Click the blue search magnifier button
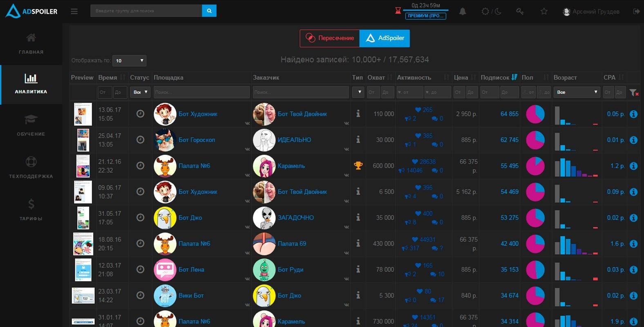This screenshot has height=327, width=644. click(209, 11)
